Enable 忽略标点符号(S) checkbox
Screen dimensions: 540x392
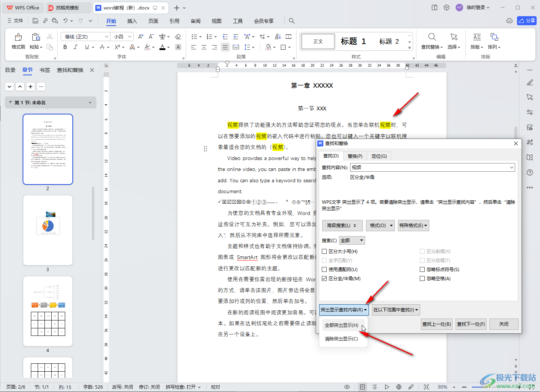422,269
